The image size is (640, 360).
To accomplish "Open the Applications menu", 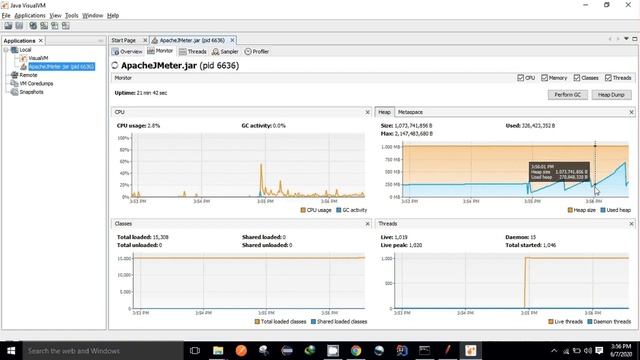I will [30, 16].
